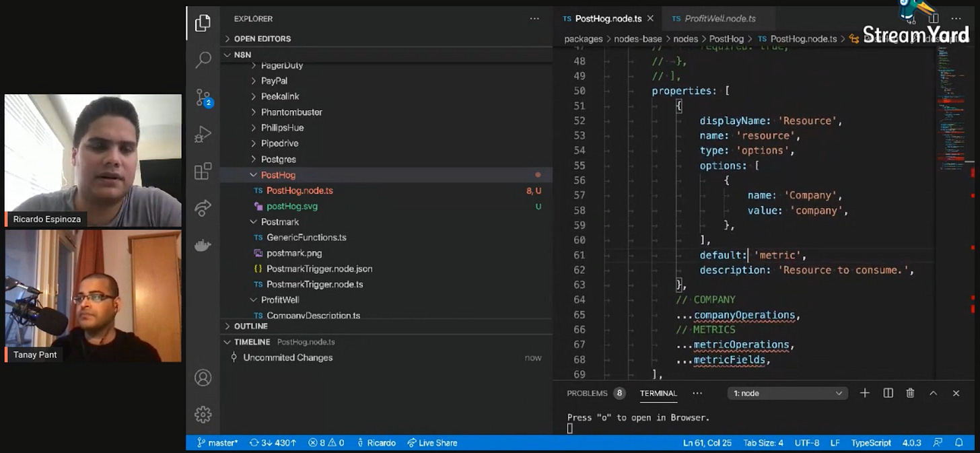Switch to PostHog.node.ts editor tab
Screen dimensions: 980x453
607,18
